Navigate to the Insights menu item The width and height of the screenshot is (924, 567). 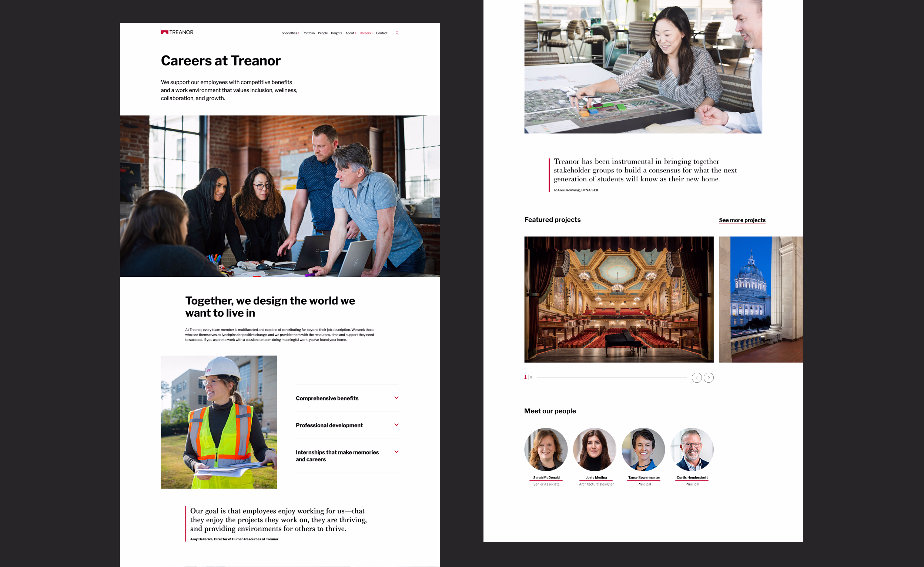click(x=336, y=33)
